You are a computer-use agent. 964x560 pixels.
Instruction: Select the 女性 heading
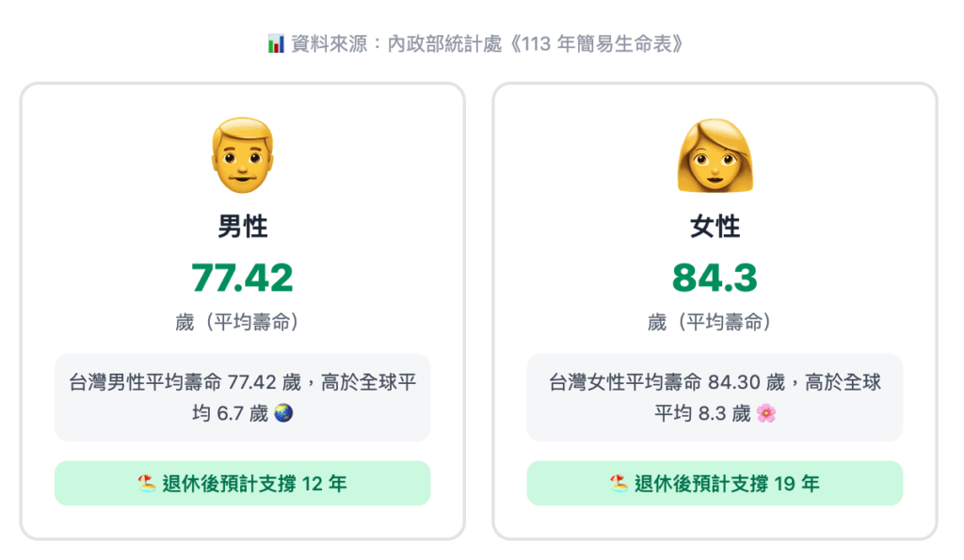click(x=715, y=227)
